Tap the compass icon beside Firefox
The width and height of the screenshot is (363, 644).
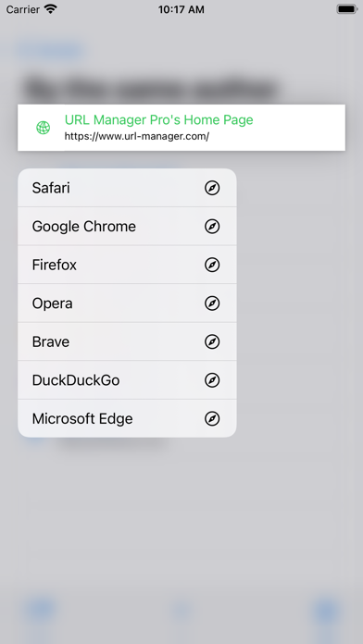pyautogui.click(x=212, y=265)
